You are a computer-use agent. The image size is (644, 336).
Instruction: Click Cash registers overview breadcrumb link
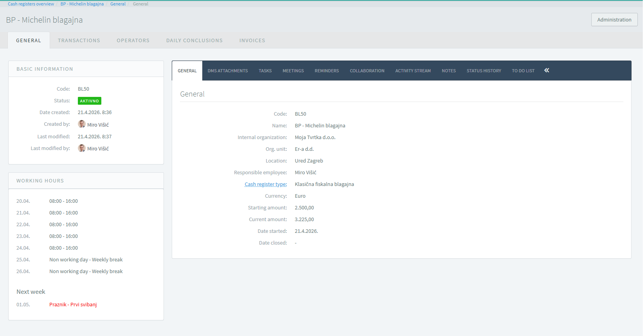(31, 4)
